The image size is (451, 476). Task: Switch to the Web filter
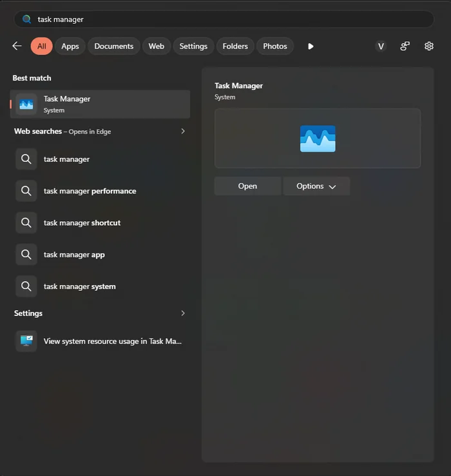[156, 46]
